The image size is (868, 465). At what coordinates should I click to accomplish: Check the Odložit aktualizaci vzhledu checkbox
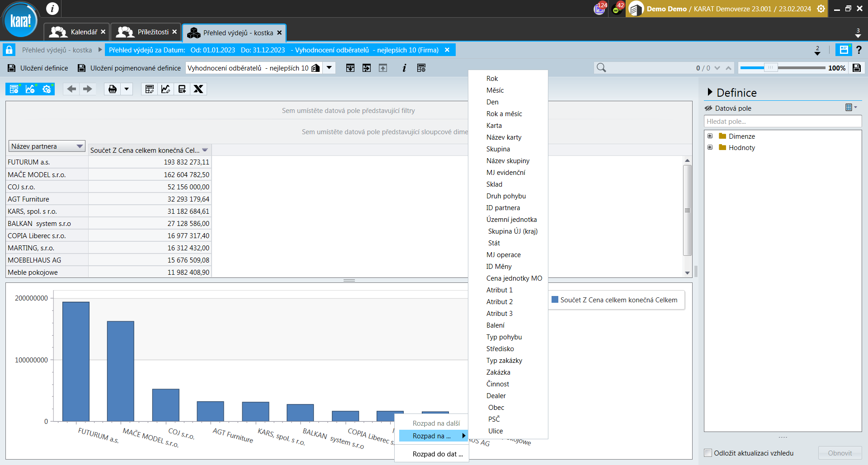point(708,453)
